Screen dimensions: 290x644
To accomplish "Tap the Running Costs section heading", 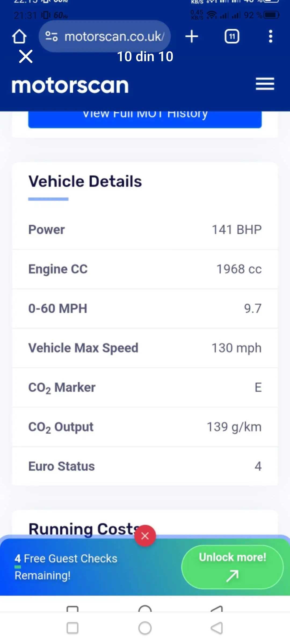I will click(84, 529).
